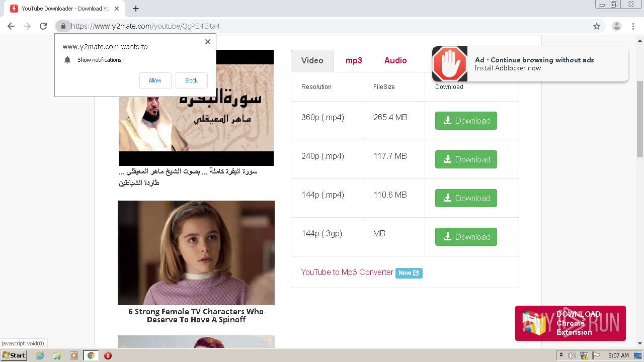Viewport: 644px width, 362px height.
Task: Click the taskbar clock 5:07 AM
Action: click(618, 355)
